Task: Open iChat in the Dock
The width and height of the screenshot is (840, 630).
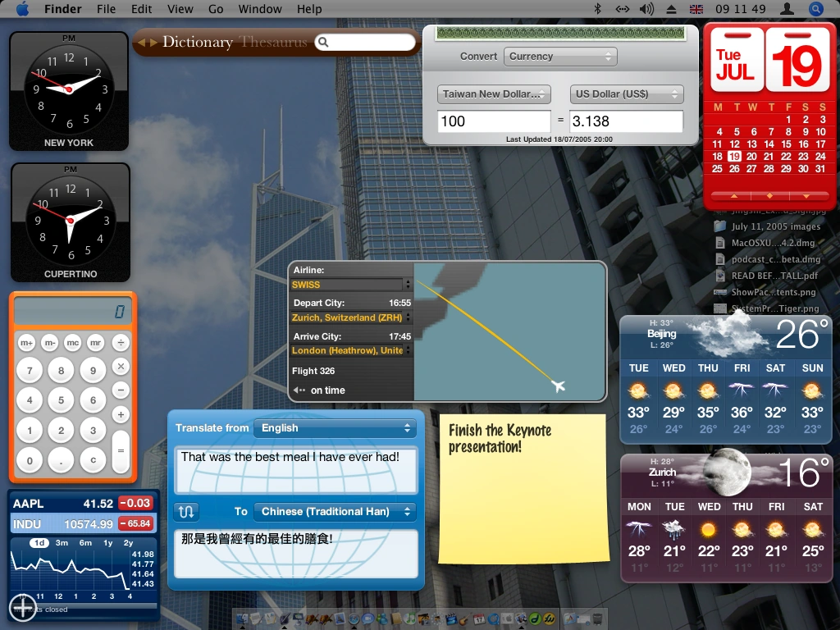Action: [368, 619]
